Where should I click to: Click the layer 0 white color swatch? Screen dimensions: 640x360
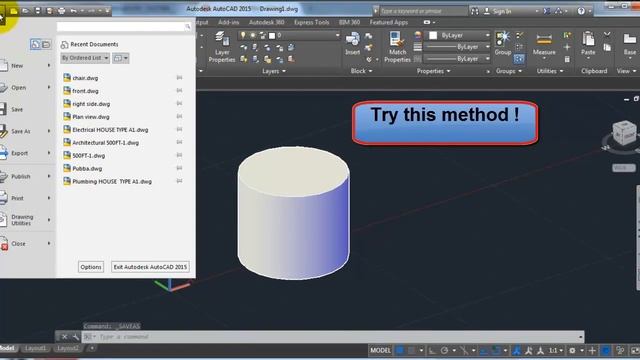(x=272, y=36)
